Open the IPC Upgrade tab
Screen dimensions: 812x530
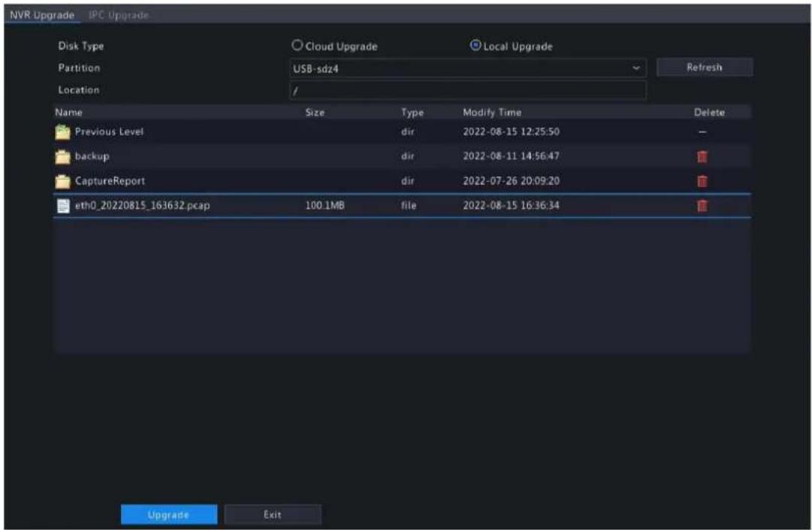119,15
